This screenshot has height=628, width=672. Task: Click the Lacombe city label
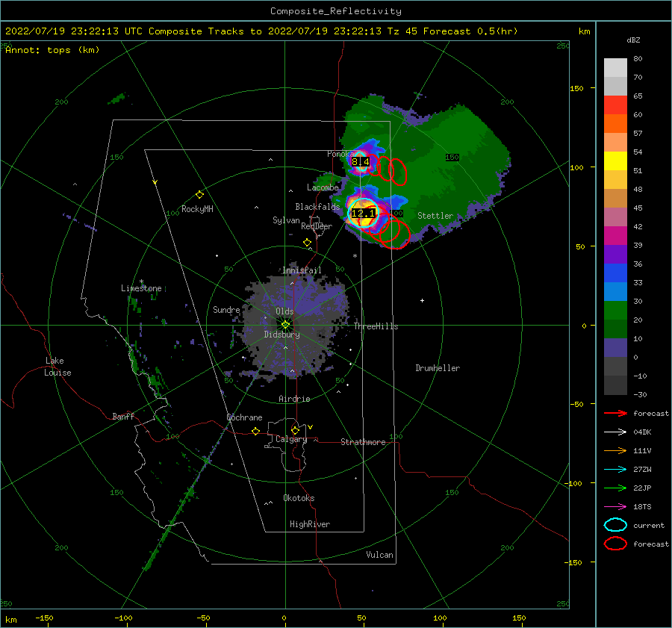[323, 187]
